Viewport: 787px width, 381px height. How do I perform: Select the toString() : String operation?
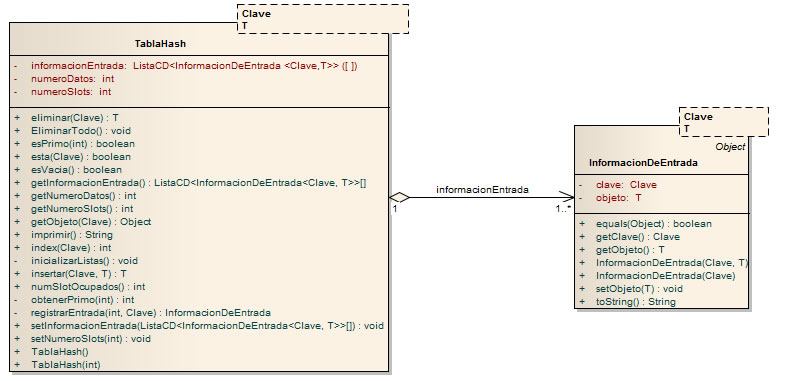tap(635, 302)
